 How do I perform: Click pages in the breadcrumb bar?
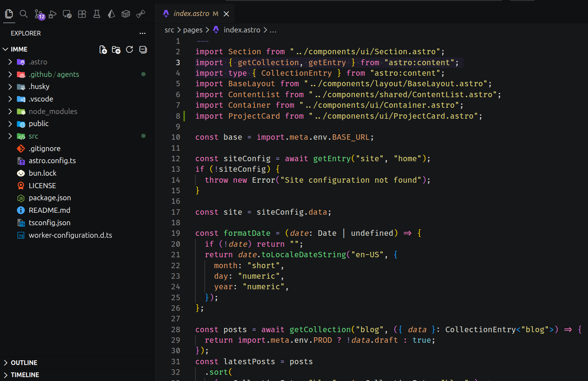click(x=193, y=30)
